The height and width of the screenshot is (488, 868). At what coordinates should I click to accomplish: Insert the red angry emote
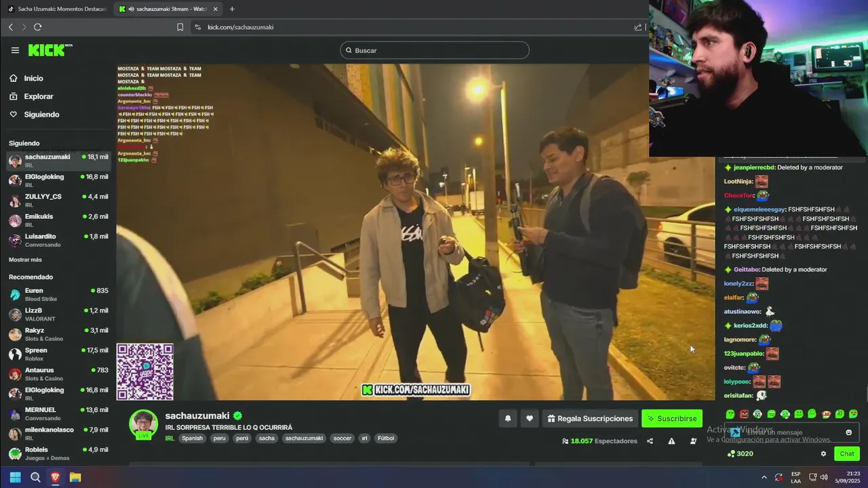(x=744, y=414)
